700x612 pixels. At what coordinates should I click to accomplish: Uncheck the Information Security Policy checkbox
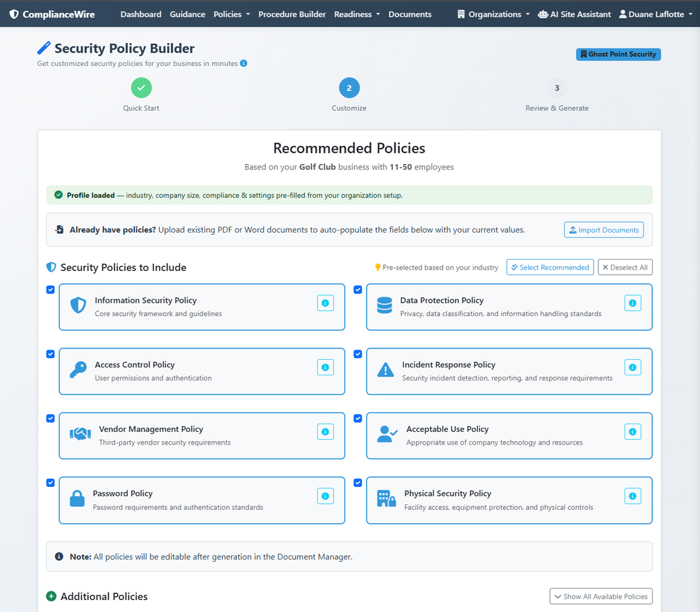50,289
